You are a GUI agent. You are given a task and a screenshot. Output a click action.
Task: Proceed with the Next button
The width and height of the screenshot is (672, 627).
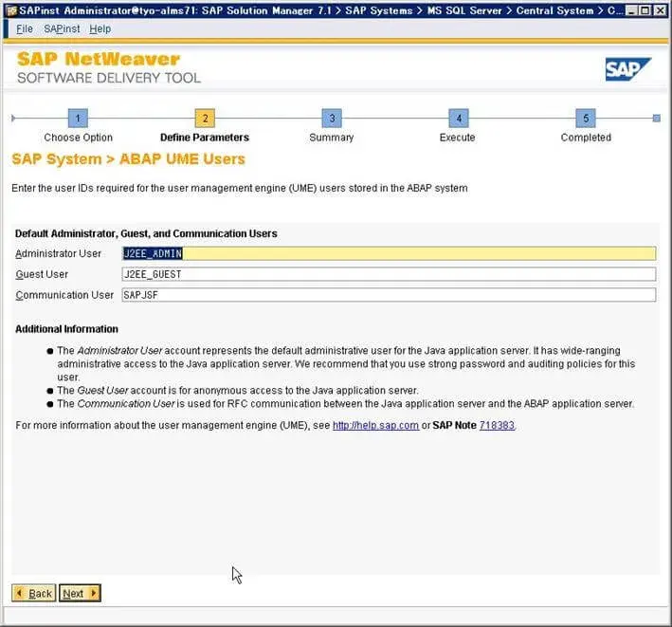point(80,593)
